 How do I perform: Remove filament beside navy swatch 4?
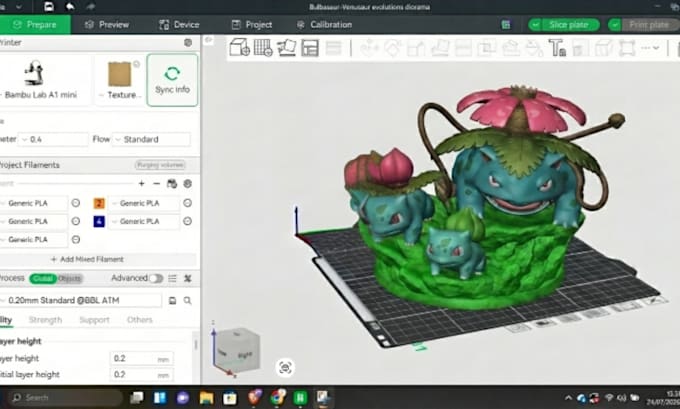[187, 221]
